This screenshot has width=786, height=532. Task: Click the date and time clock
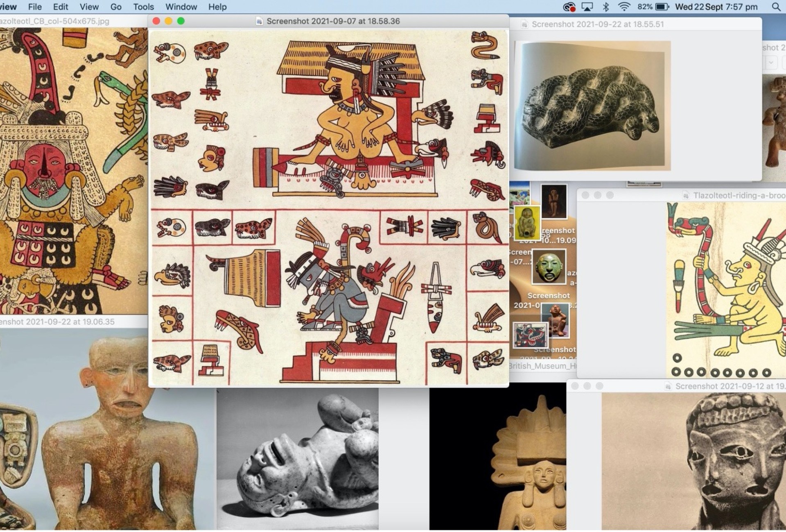click(x=716, y=7)
